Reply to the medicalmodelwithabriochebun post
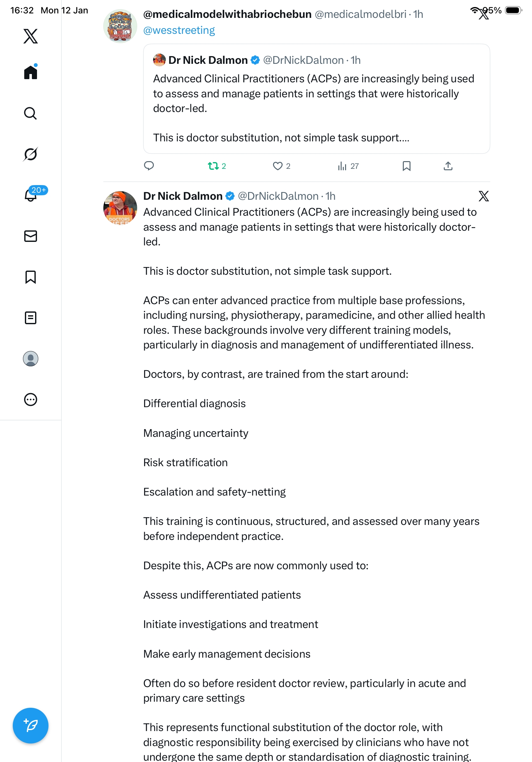Image resolution: width=532 pixels, height=762 pixels. coord(149,166)
